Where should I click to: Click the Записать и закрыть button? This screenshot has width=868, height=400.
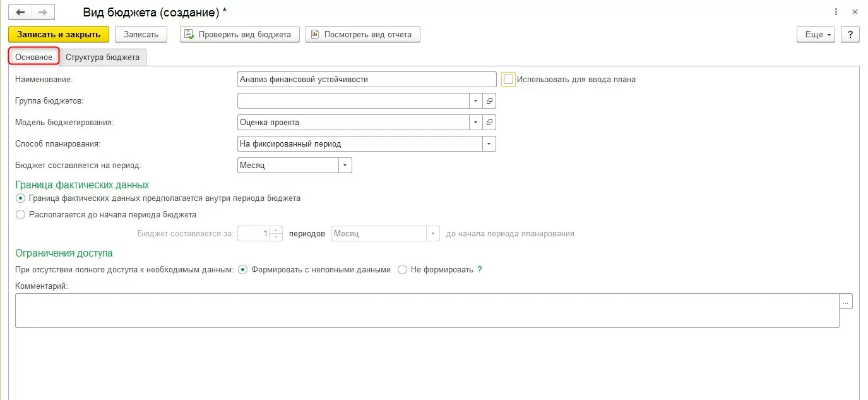click(59, 35)
